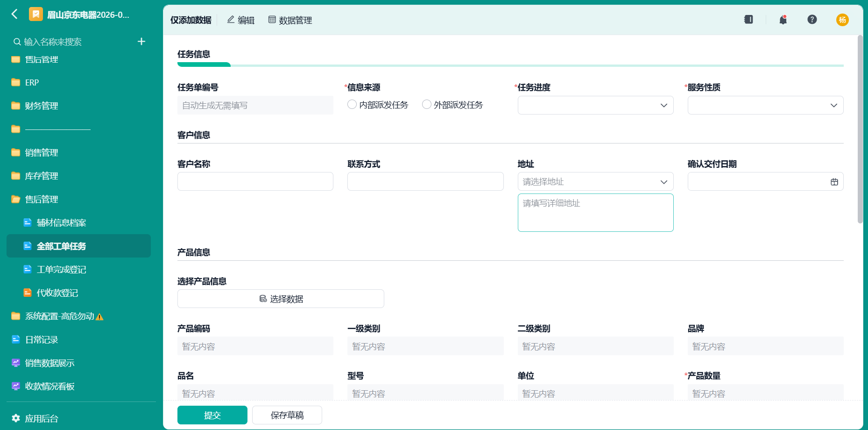
Task: Go back with the left arrow icon
Action: 15,14
